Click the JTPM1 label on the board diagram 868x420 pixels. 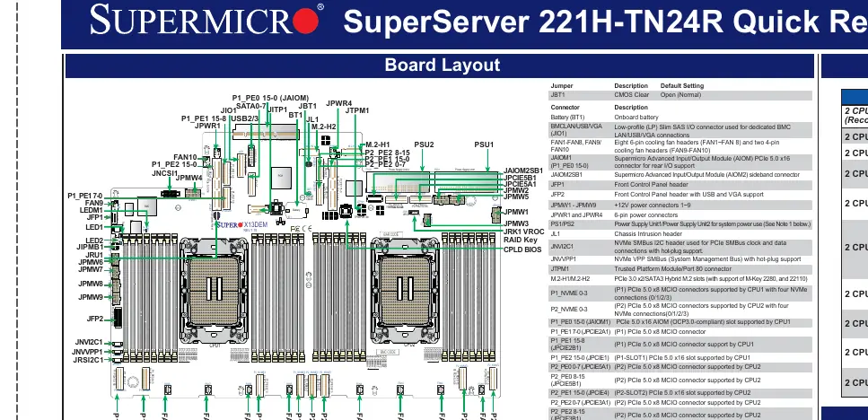pos(357,110)
